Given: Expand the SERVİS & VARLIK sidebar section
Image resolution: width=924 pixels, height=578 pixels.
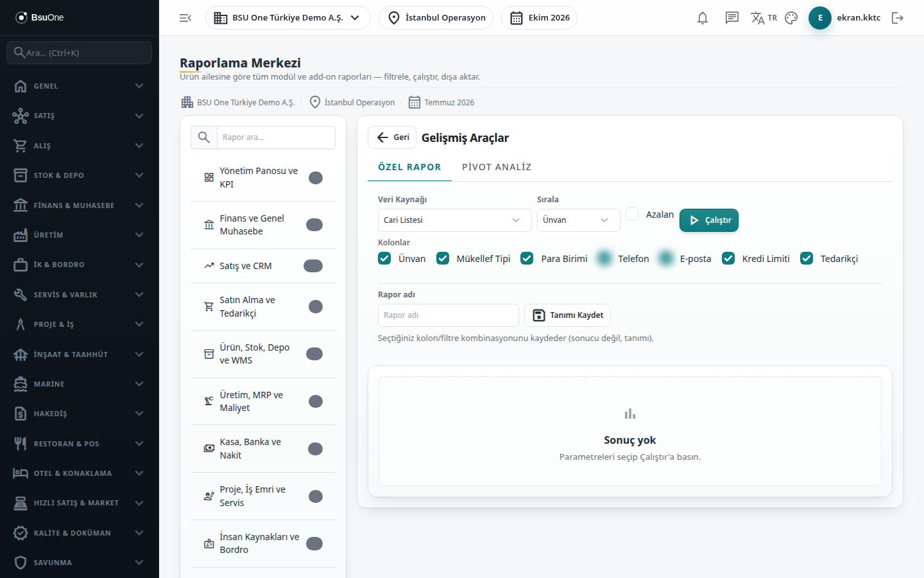Looking at the screenshot, I should tap(80, 295).
